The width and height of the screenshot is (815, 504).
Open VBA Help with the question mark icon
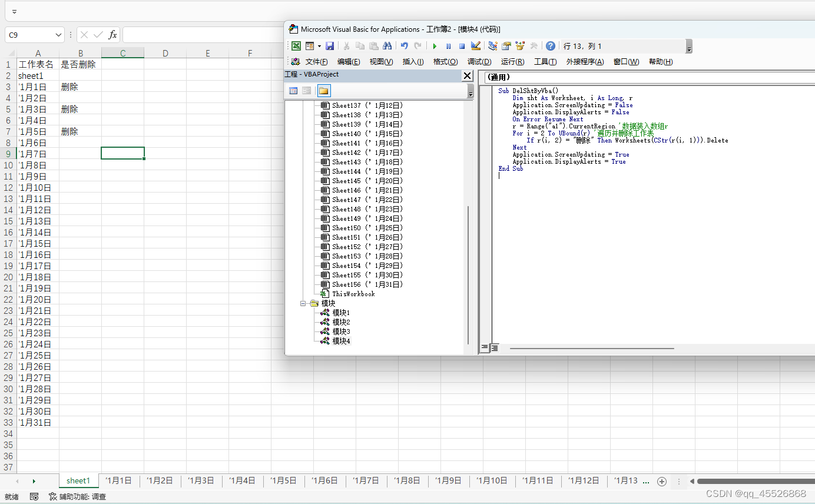click(549, 45)
